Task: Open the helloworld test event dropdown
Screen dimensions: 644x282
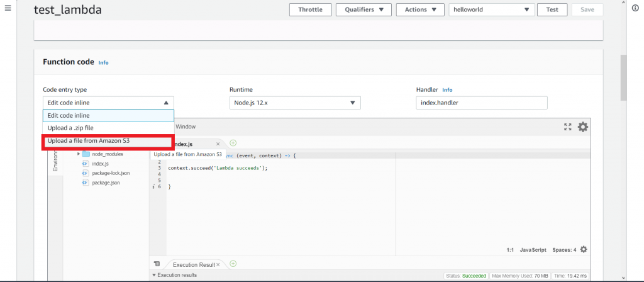Action: click(x=491, y=9)
